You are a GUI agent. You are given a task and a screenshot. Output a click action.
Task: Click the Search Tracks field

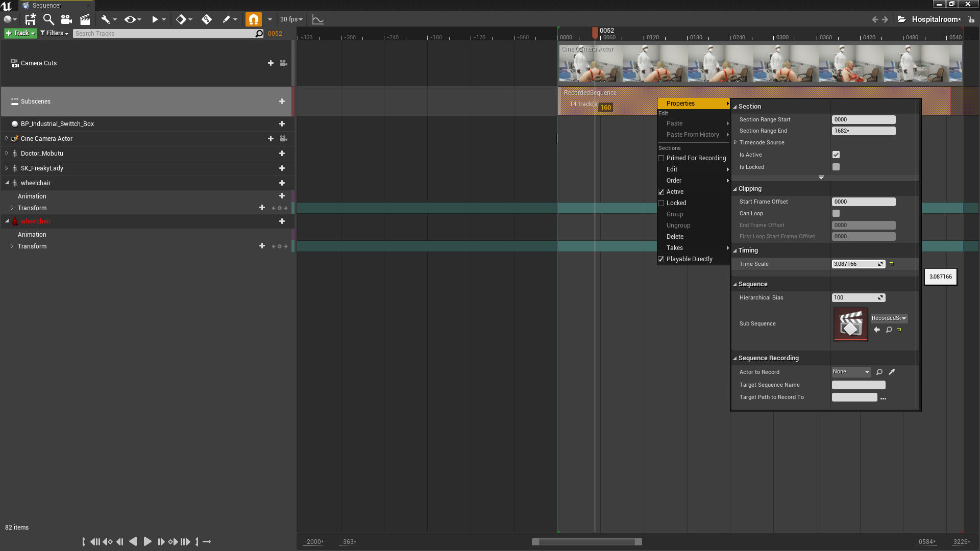coord(168,34)
